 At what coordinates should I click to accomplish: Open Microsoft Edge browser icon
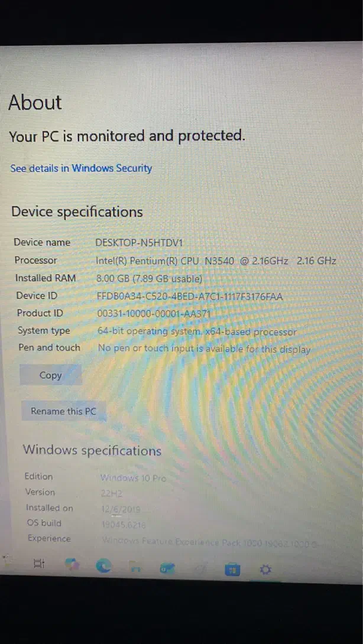pyautogui.click(x=105, y=566)
